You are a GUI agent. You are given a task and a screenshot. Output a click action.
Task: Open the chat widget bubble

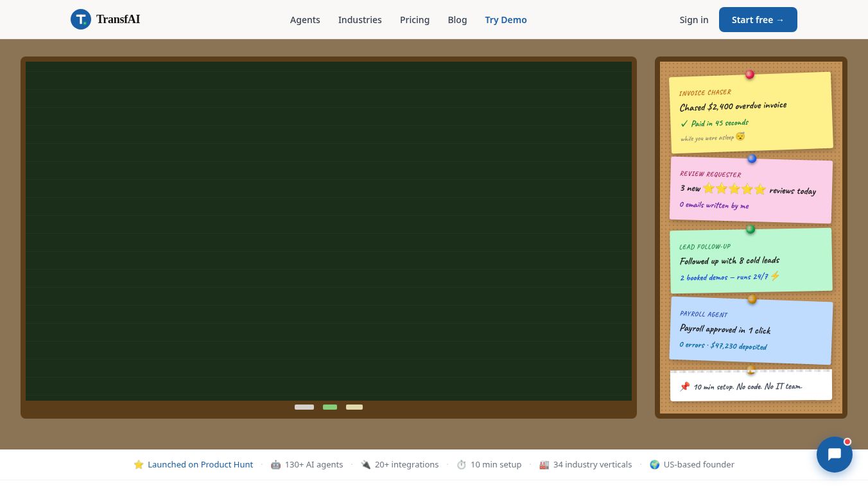tap(834, 455)
